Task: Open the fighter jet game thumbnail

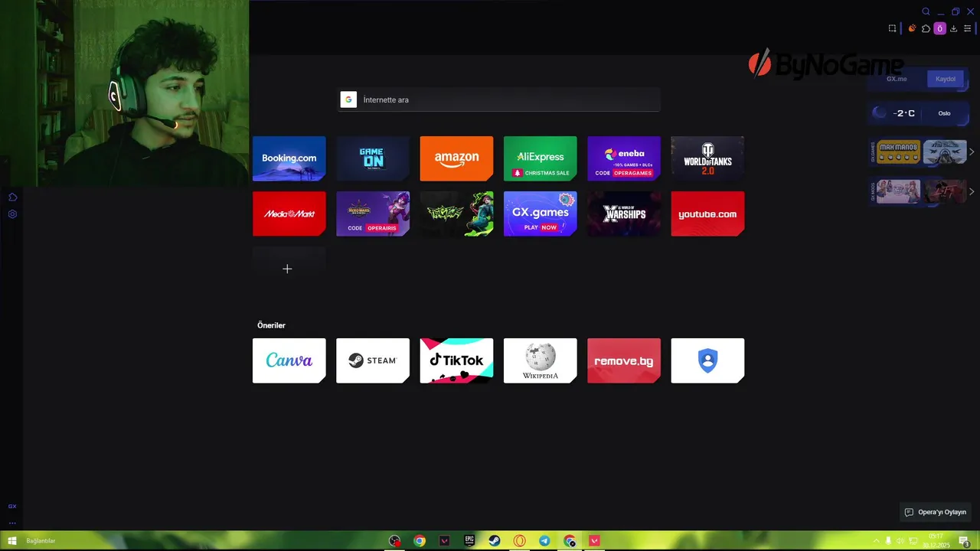Action: (945, 152)
